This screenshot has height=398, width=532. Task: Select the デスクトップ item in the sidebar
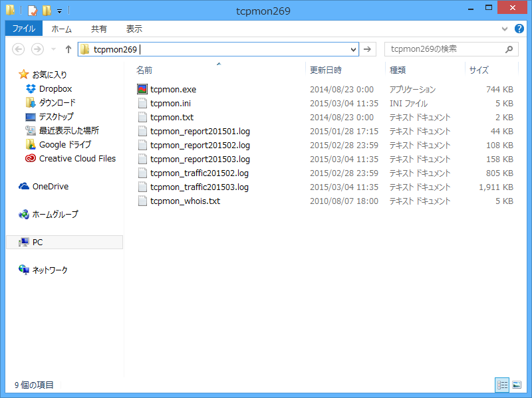pos(55,116)
